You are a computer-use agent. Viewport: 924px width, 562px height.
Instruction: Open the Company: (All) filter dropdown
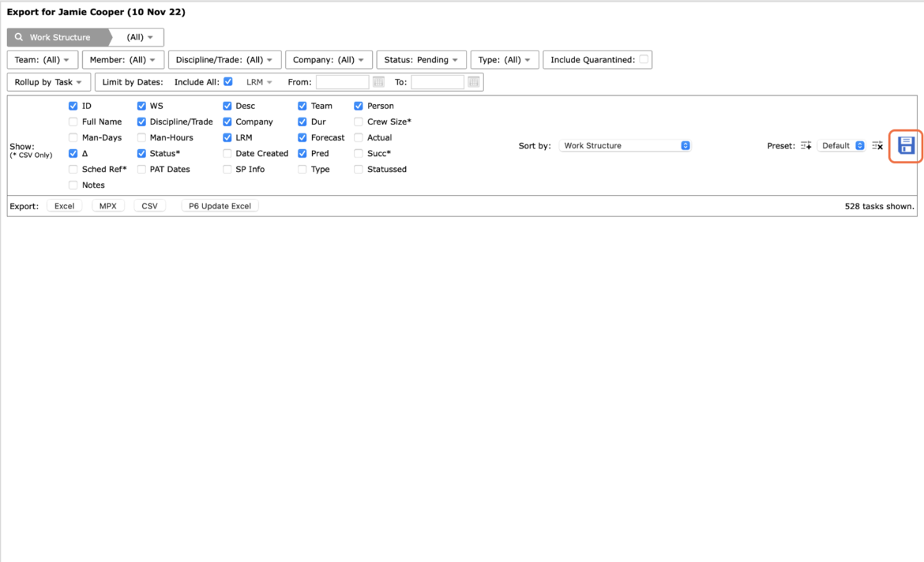329,59
